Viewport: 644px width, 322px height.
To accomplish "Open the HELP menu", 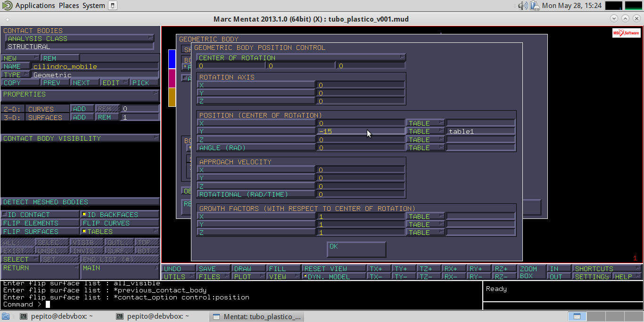I will [627, 277].
